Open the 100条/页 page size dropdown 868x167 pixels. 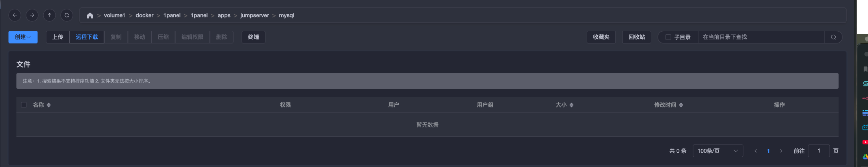[x=718, y=151]
